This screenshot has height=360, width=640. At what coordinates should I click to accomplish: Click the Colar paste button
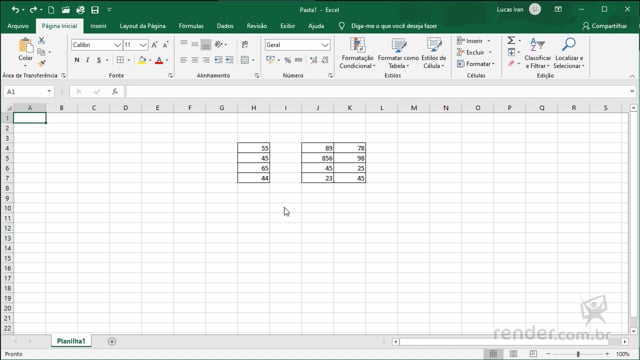click(x=25, y=53)
